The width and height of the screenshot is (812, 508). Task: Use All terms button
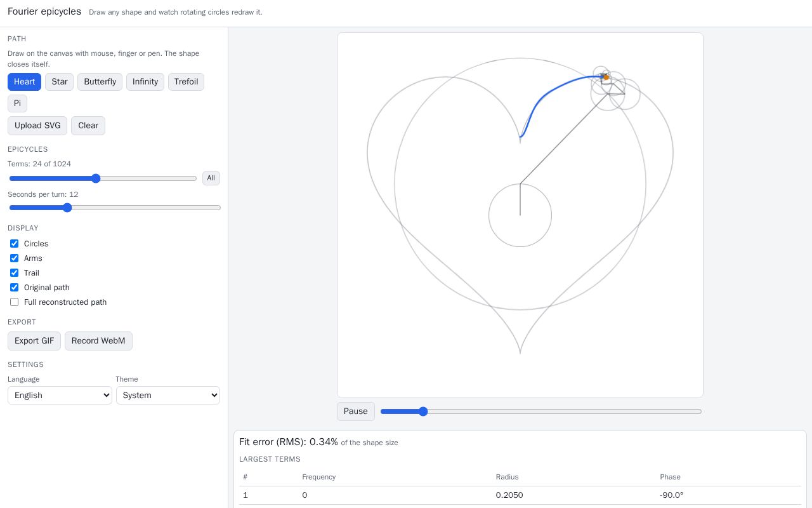[x=211, y=178]
